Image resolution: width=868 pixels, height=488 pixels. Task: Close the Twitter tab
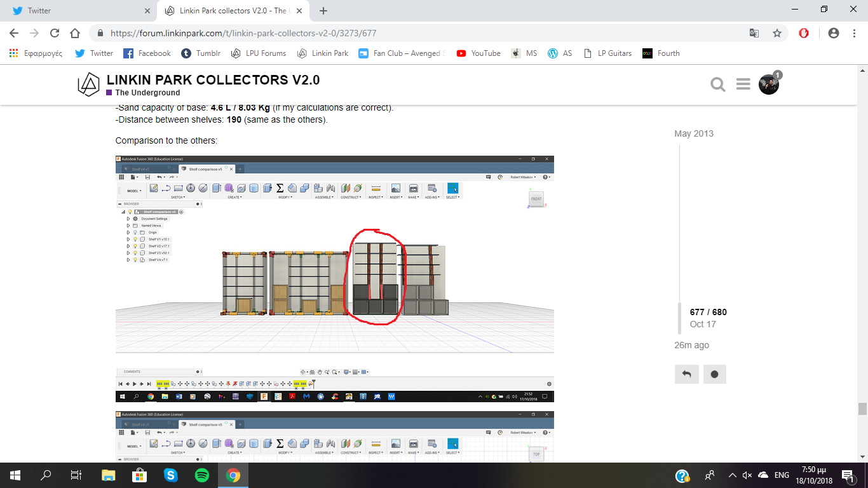pos(147,11)
